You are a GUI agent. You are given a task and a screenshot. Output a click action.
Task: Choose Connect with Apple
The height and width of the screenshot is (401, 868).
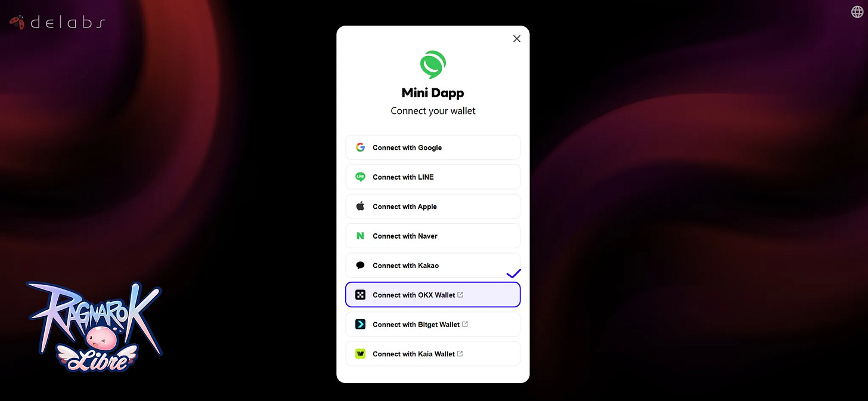click(x=433, y=206)
